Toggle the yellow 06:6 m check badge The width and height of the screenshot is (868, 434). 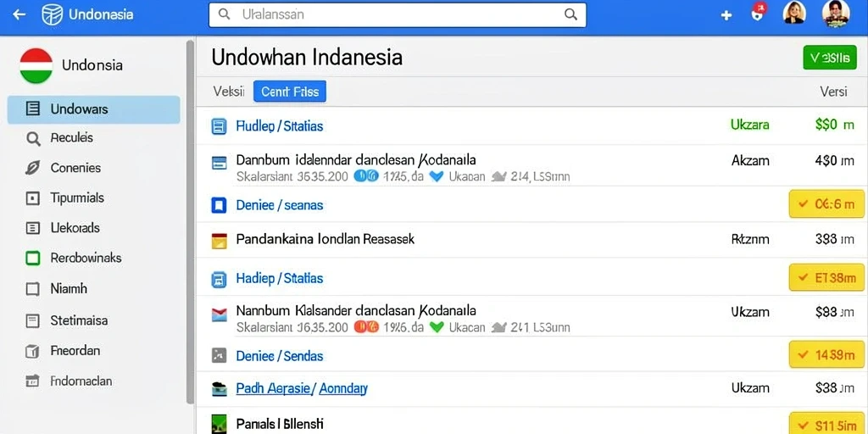point(826,203)
